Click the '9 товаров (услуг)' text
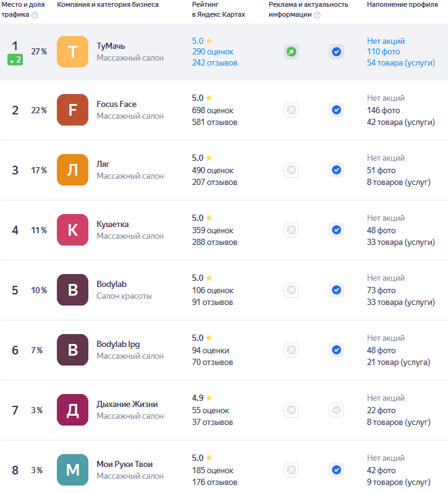Image resolution: width=448 pixels, height=493 pixels. 399,482
